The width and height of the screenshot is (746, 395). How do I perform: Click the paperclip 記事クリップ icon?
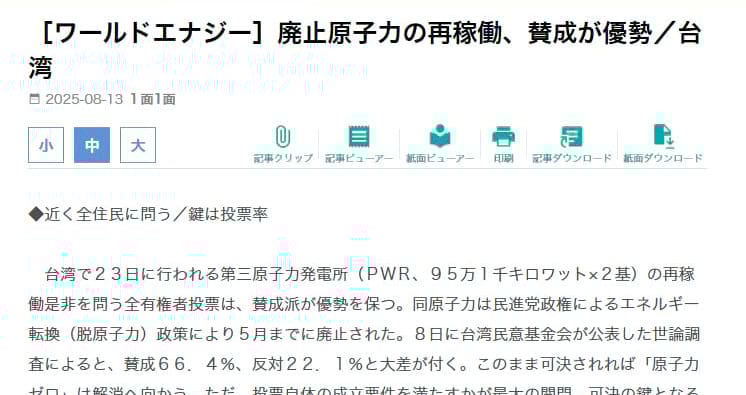pos(283,137)
